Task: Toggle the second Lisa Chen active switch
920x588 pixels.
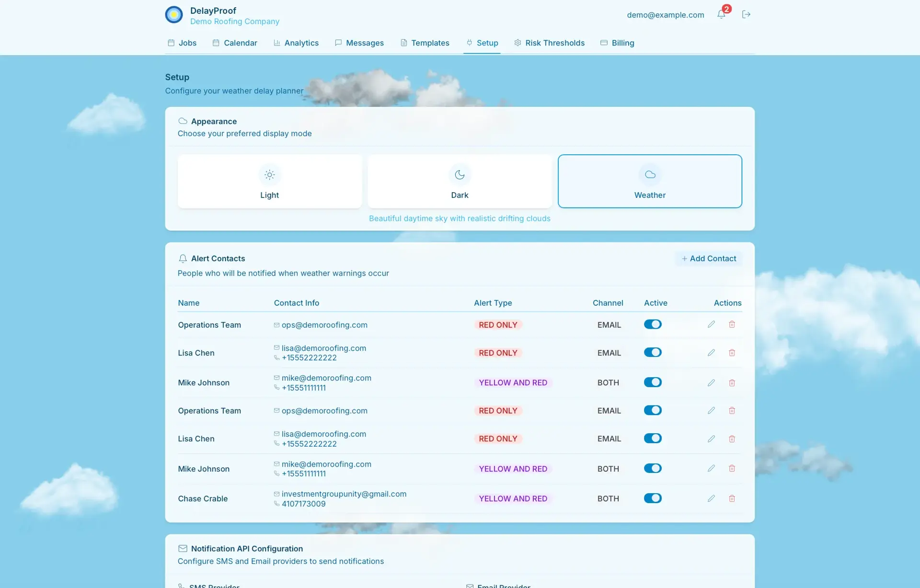Action: point(653,438)
